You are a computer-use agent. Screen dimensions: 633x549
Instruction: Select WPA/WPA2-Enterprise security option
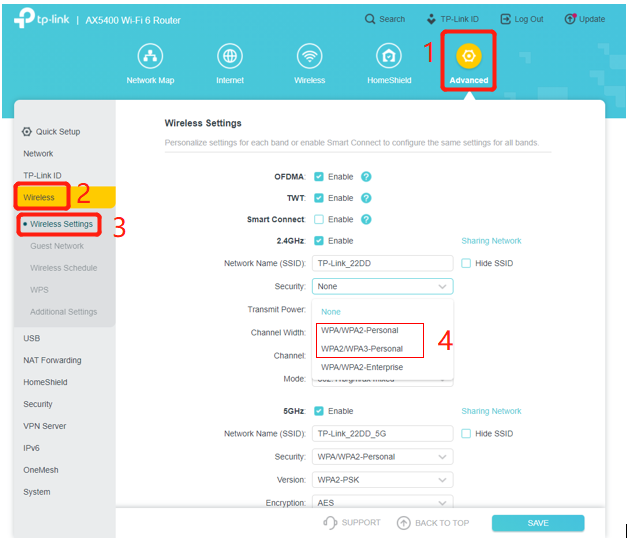[x=362, y=367]
